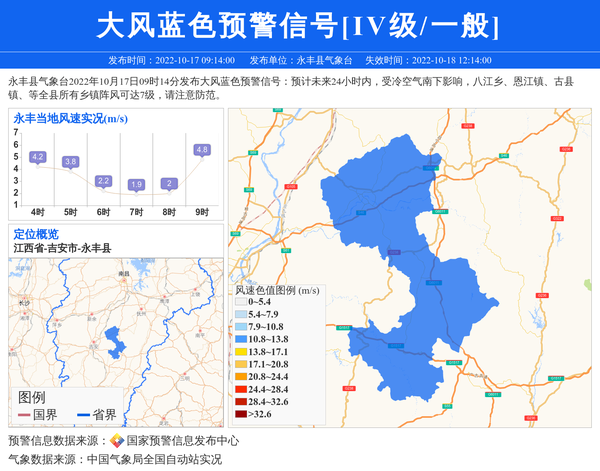Select the 1.9 data label at 7时
The image size is (600, 471).
point(136,185)
